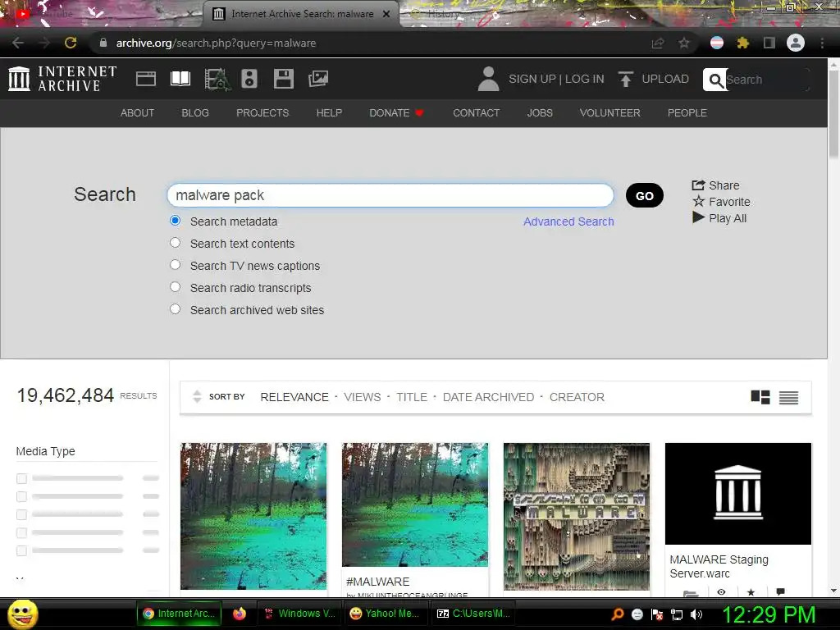Click the GO search button

[645, 195]
